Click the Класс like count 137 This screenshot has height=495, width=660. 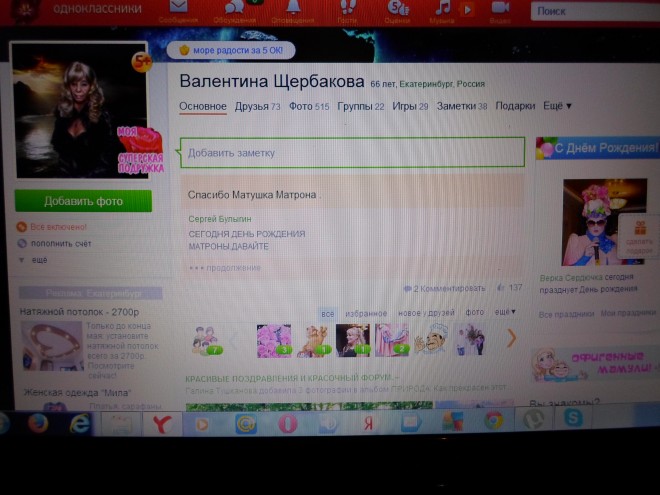pos(510,288)
